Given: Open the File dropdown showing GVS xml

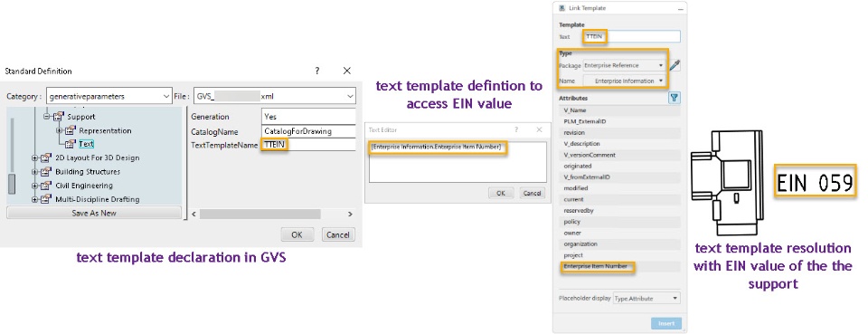Looking at the screenshot, I should click(275, 96).
